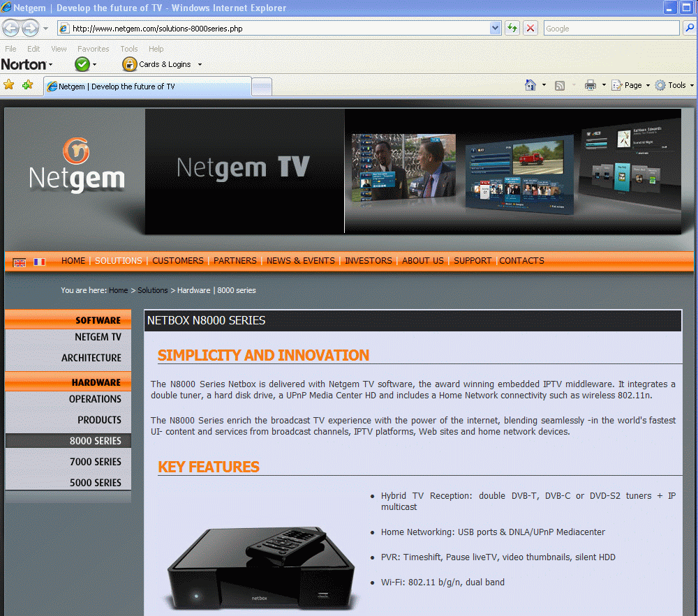Screen dimensions: 698x616
Task: Open the Tools menu in menu bar
Action: coord(128,49)
